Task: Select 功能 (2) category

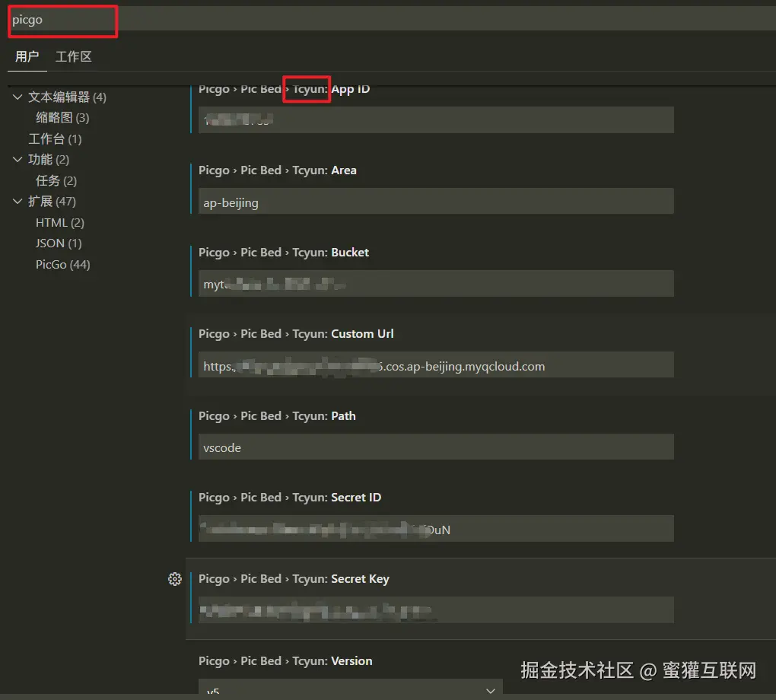Action: (49, 160)
